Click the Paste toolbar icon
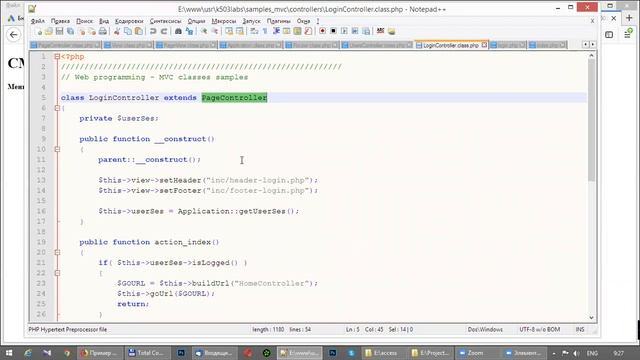The image size is (640, 360). tap(139, 31)
